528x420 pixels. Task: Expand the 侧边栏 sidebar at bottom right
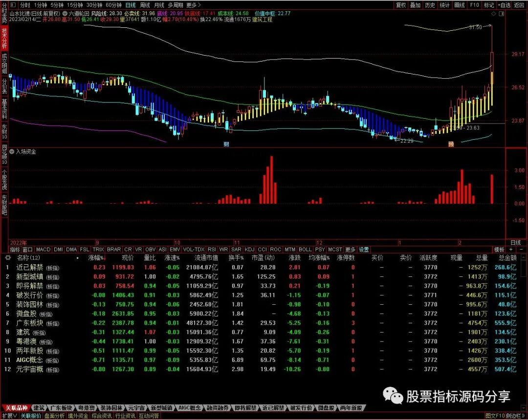[x=516, y=416]
